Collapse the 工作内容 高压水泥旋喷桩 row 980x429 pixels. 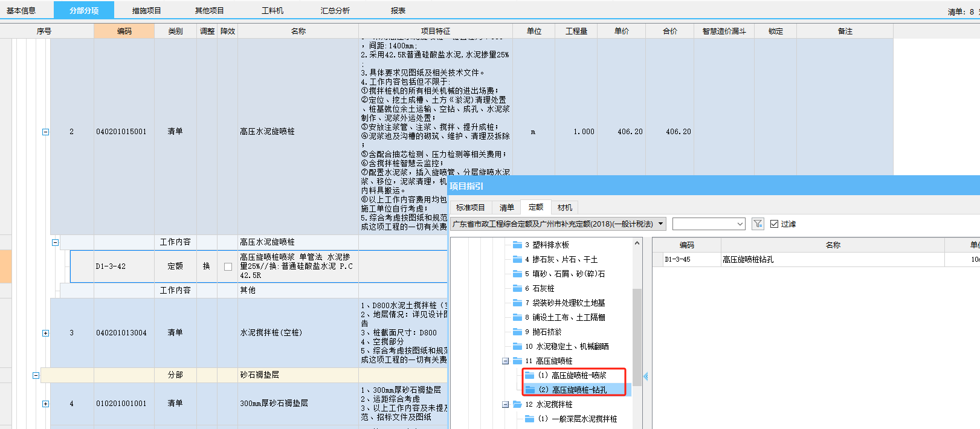tap(55, 242)
